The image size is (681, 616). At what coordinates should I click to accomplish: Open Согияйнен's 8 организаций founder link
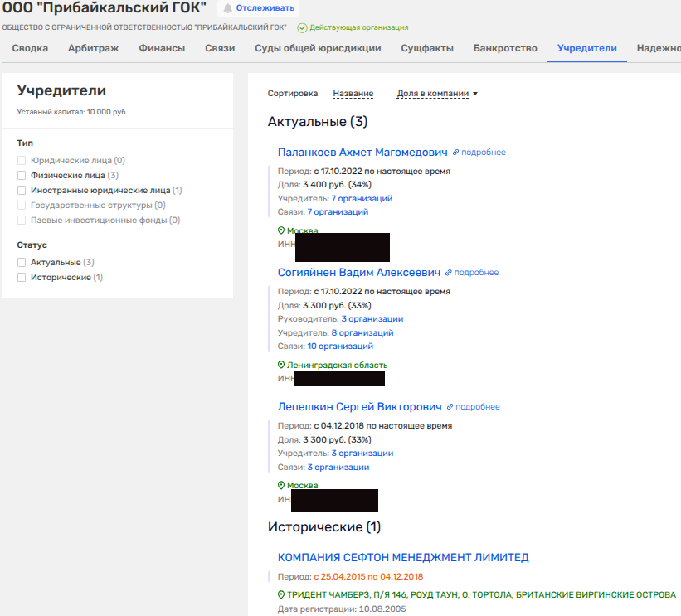362,332
